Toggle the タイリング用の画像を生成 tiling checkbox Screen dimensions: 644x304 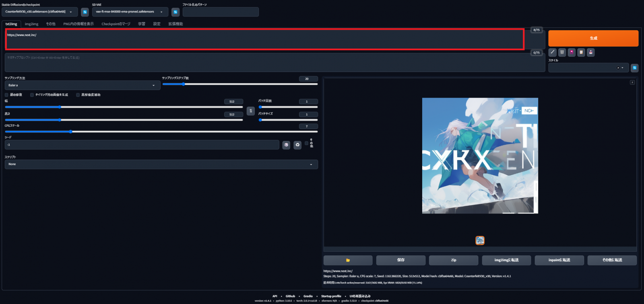tap(32, 95)
